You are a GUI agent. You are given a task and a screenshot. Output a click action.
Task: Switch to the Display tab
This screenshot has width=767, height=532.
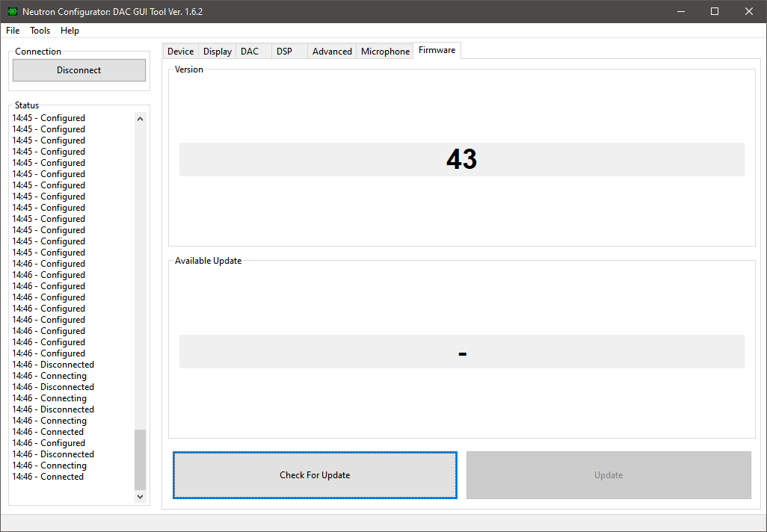click(x=217, y=52)
